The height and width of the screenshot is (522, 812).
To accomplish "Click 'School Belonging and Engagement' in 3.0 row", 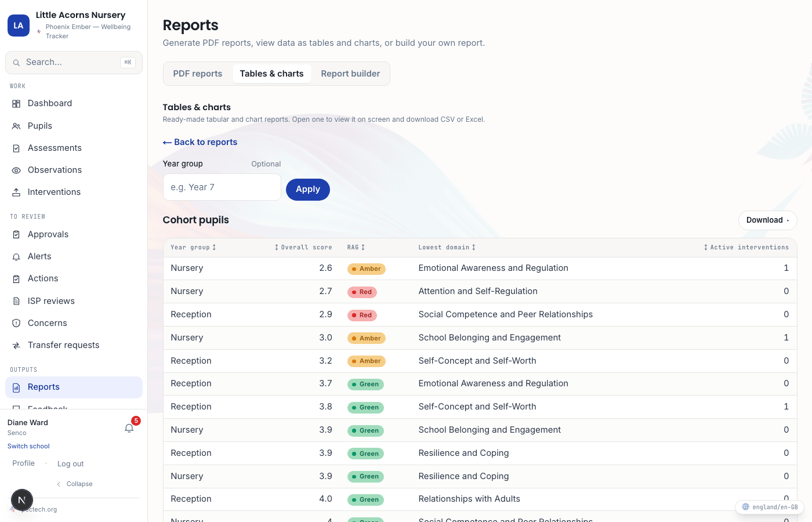I will pyautogui.click(x=490, y=338).
